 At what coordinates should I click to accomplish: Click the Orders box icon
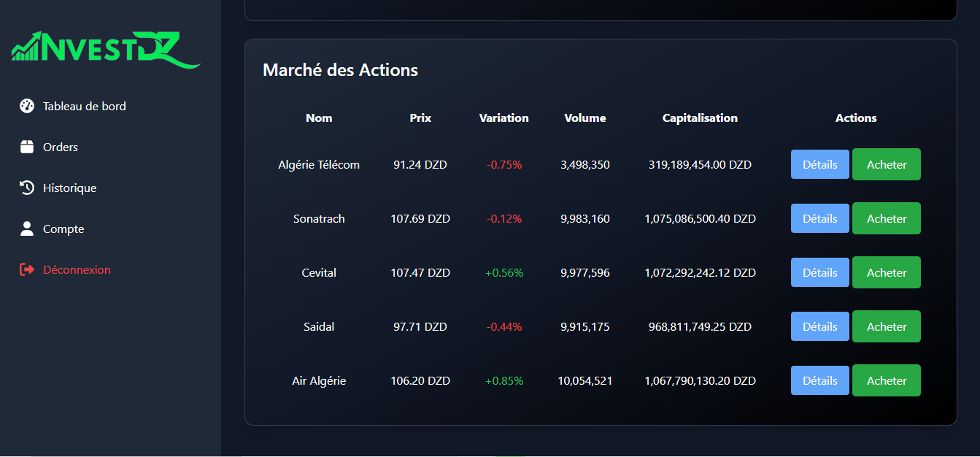[27, 147]
